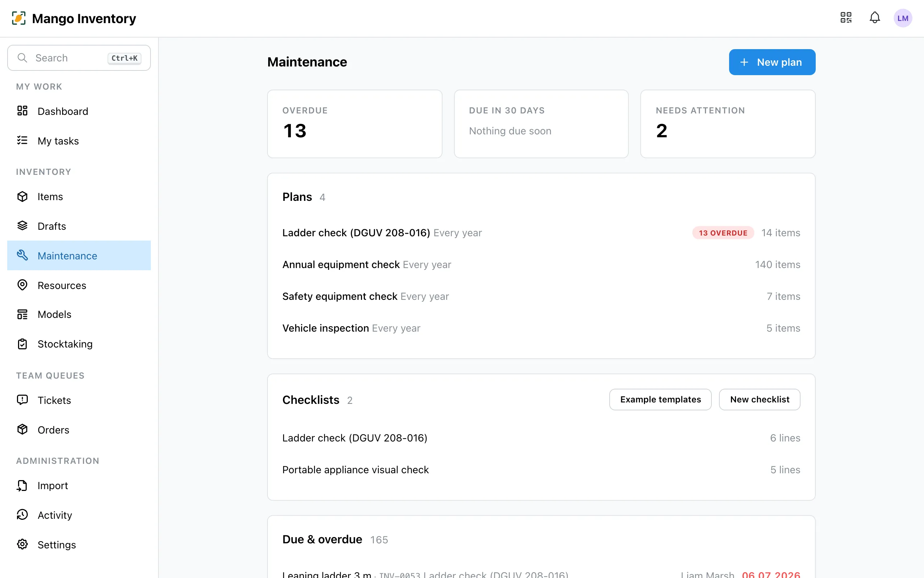Click the Stocktaking clipboard icon
The height and width of the screenshot is (578, 924).
tap(22, 344)
